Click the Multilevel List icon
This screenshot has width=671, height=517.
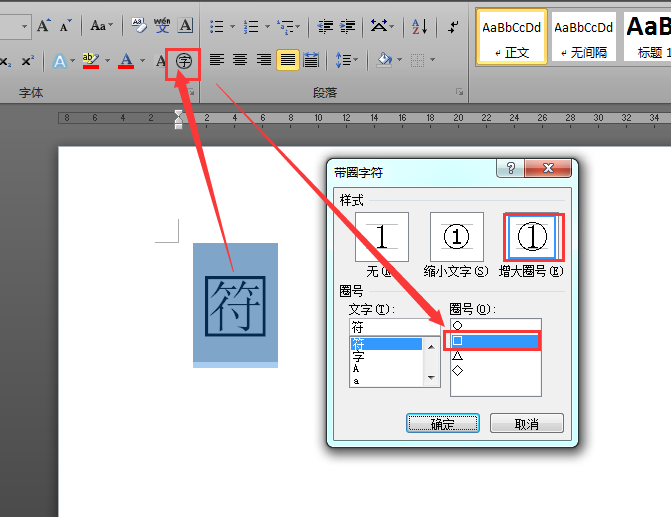[x=285, y=27]
